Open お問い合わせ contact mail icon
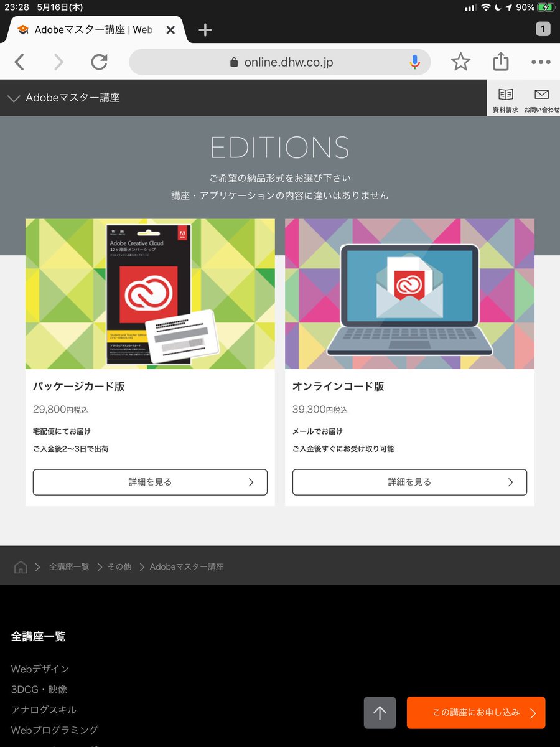560x747 pixels. 541,100
